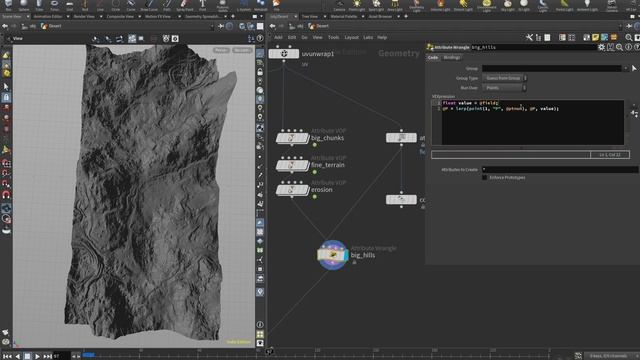Add an Environment Light from shelf
This screenshot has height=360, width=640.
point(487,5)
